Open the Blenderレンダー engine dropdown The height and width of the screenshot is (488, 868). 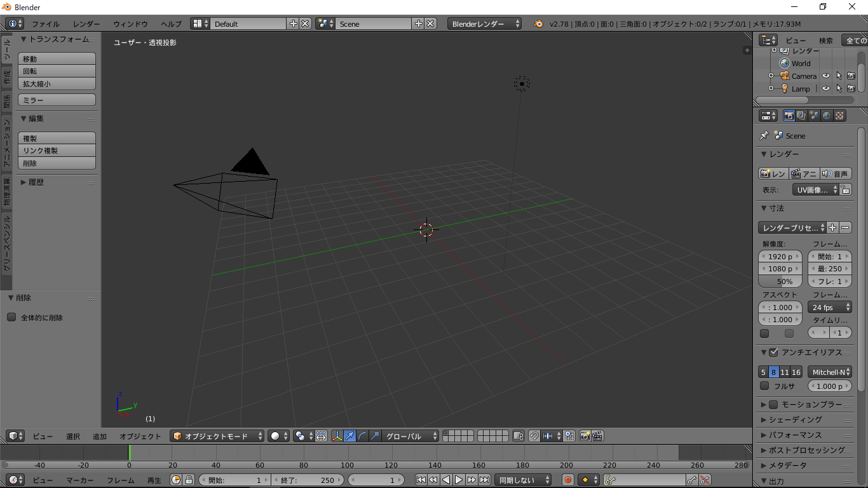tap(484, 24)
